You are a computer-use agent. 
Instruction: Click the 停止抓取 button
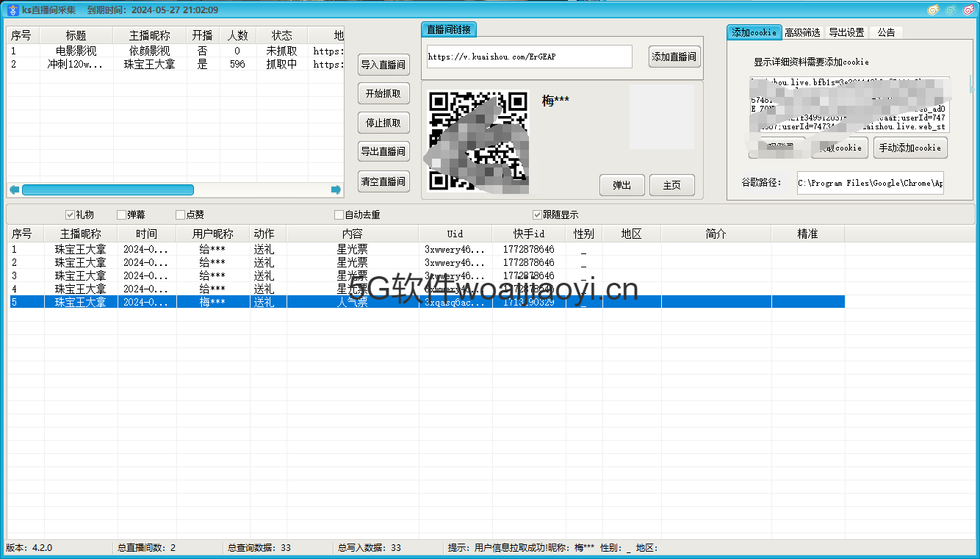point(383,123)
